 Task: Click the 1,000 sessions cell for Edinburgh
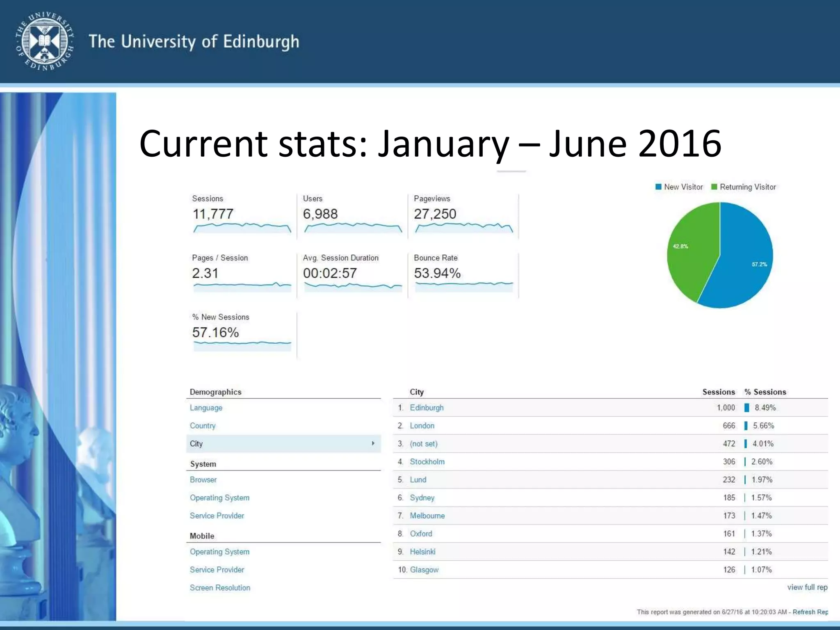(x=726, y=408)
